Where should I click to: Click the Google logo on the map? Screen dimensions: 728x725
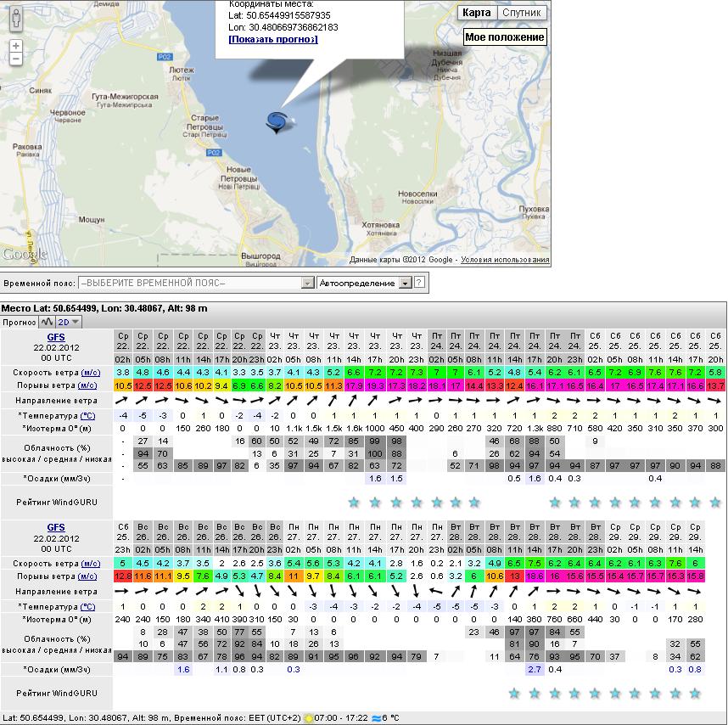click(25, 254)
